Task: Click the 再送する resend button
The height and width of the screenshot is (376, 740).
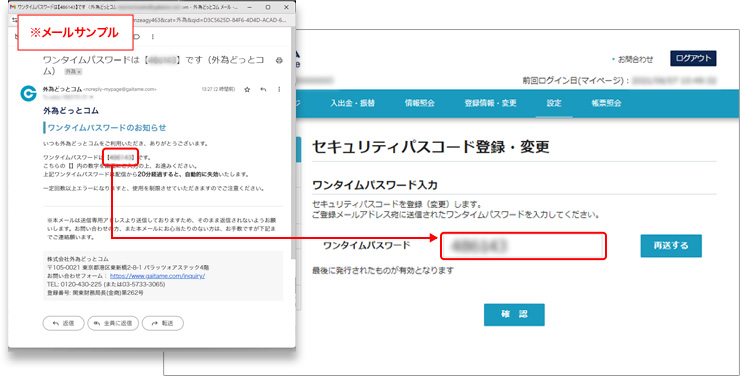Action: 671,246
